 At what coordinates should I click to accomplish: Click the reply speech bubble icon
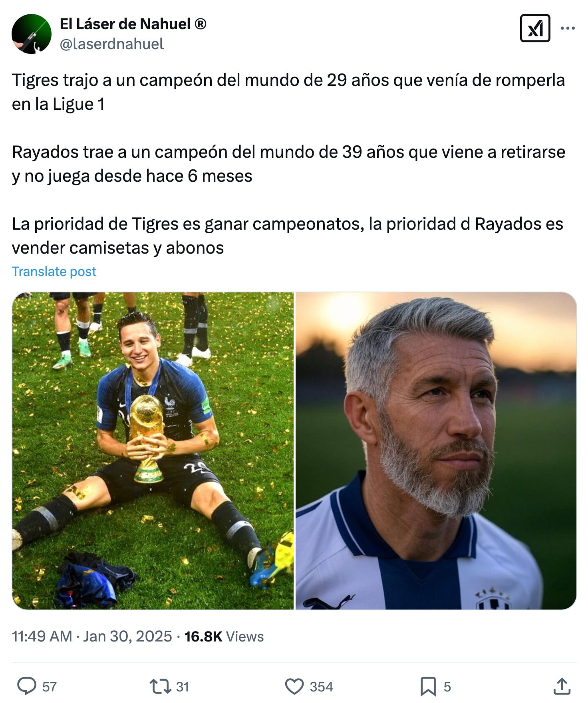coord(27,687)
